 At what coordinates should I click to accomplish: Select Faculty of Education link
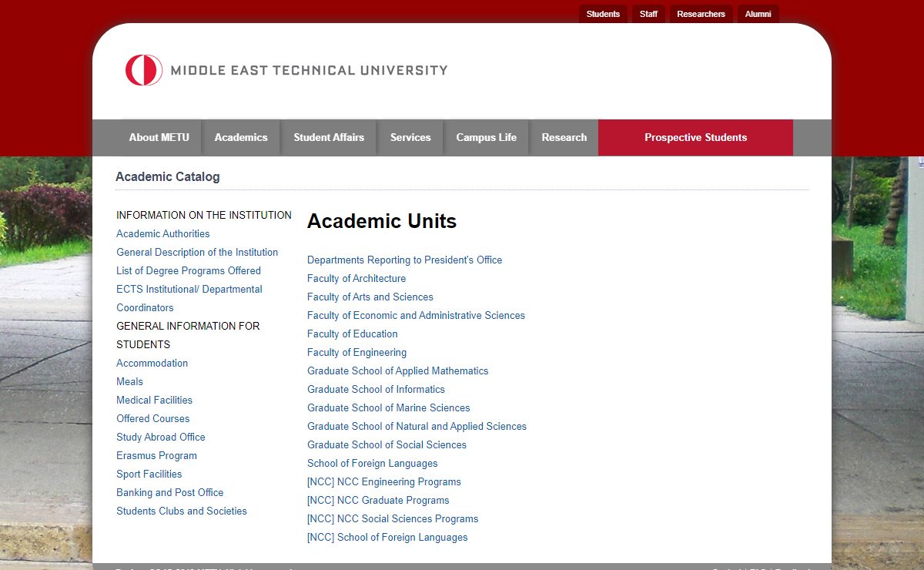point(353,334)
